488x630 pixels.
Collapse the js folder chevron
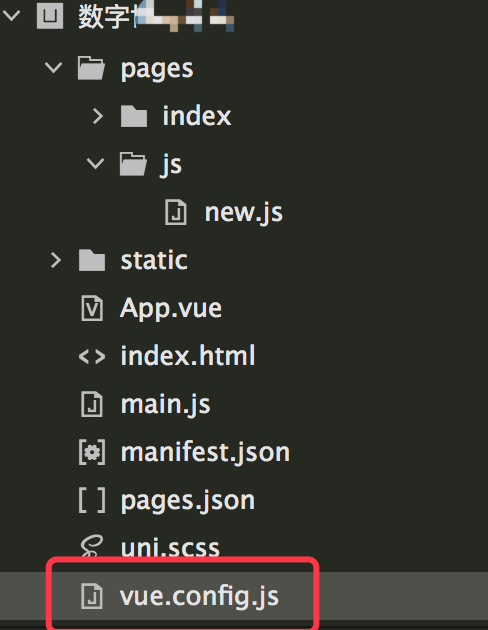tap(96, 163)
